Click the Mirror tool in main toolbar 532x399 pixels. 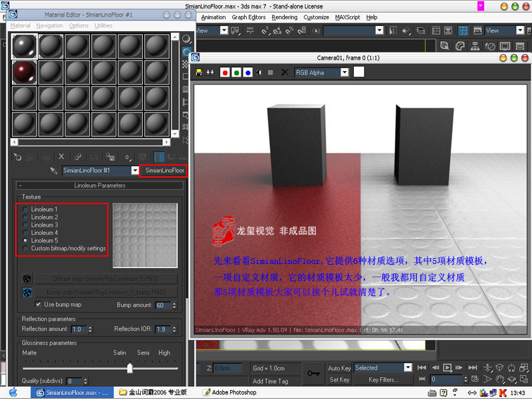[x=393, y=31]
